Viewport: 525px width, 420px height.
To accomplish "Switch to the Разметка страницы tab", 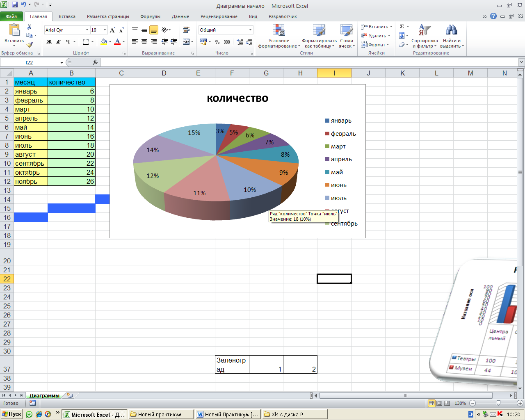I will coord(108,16).
